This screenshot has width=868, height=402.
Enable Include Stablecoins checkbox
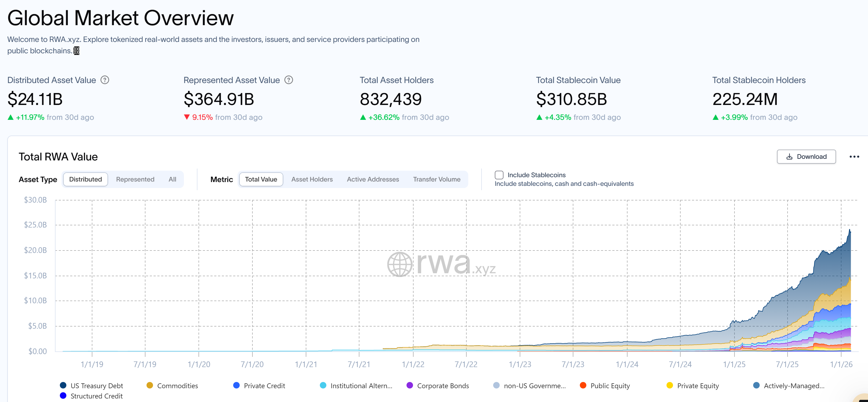[499, 175]
